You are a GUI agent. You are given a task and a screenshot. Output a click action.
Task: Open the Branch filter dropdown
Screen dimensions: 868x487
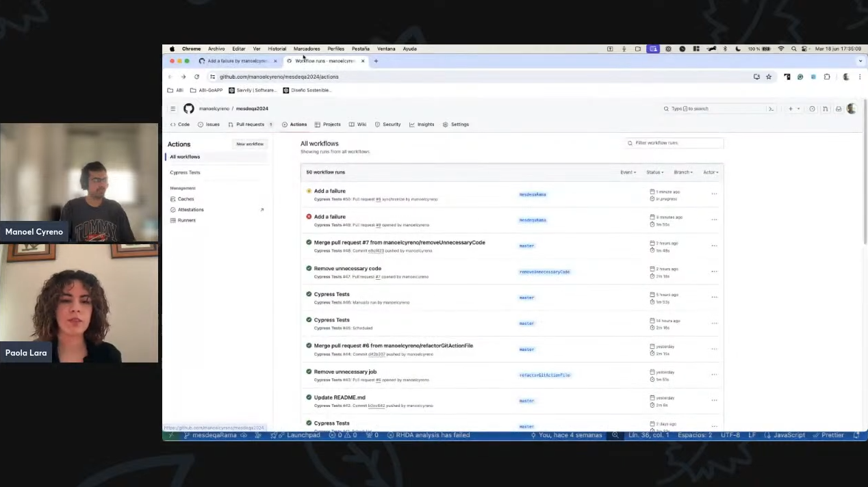[683, 172]
